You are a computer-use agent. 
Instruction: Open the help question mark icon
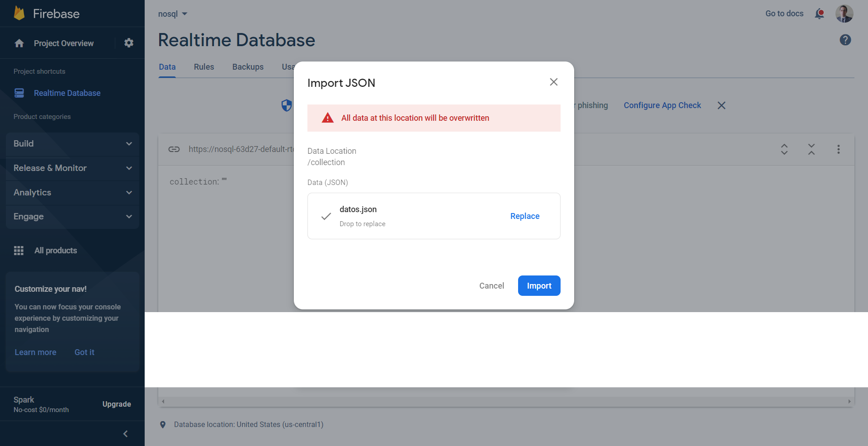[x=845, y=40]
